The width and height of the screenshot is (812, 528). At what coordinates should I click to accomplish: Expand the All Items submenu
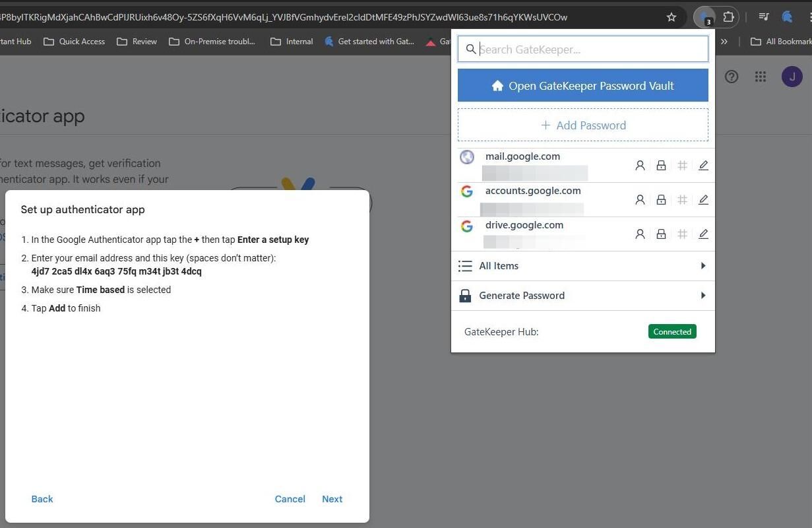(x=703, y=266)
